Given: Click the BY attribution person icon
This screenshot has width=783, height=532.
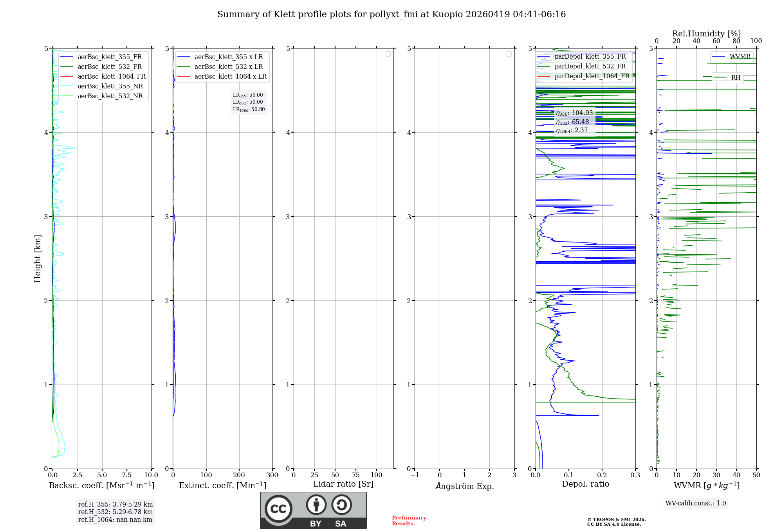Looking at the screenshot, I should point(316,505).
